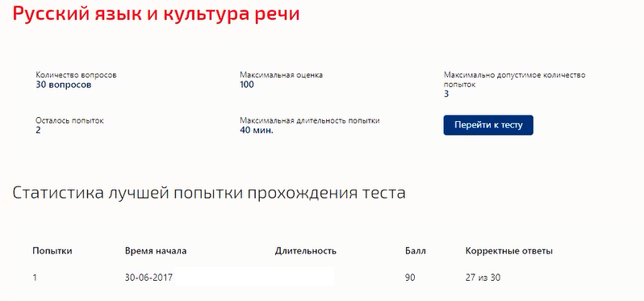Click the 'Корректные ответы' column header
The image size is (644, 301).
pyautogui.click(x=509, y=251)
